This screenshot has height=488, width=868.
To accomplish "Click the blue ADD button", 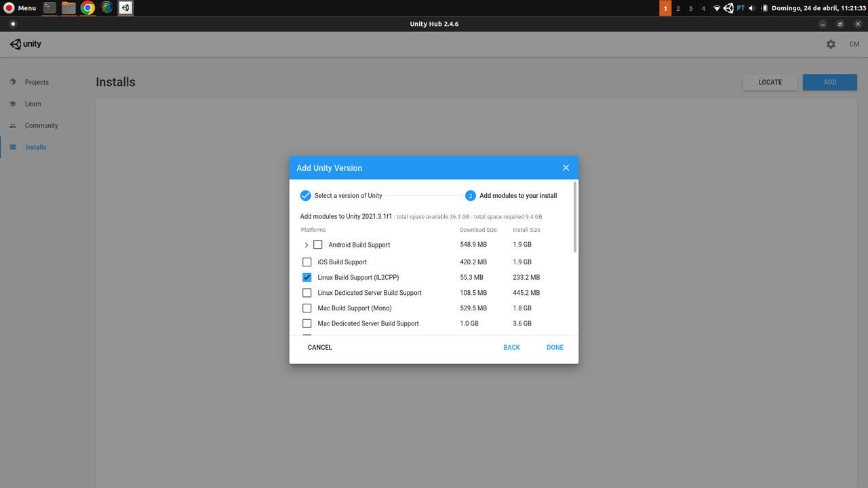I will (x=830, y=82).
